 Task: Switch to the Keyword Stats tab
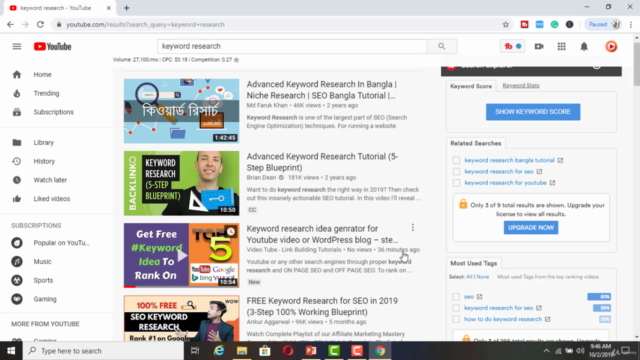pyautogui.click(x=521, y=85)
